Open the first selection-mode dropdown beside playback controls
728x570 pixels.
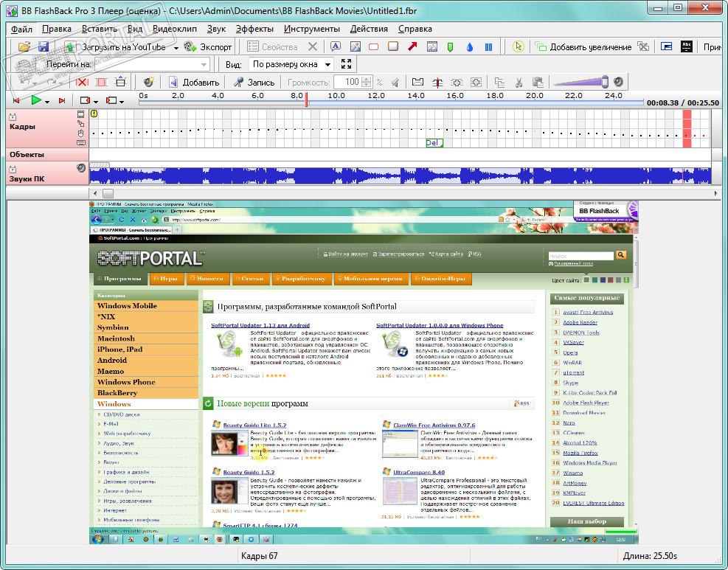96,101
